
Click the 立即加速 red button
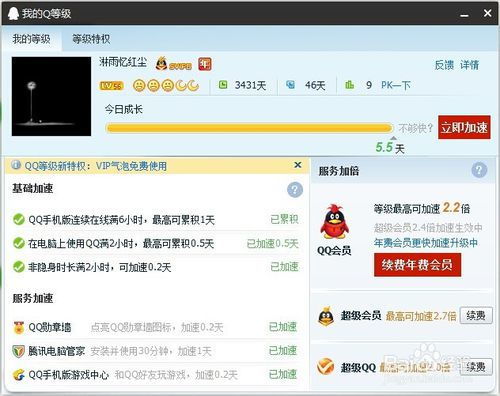coord(464,127)
